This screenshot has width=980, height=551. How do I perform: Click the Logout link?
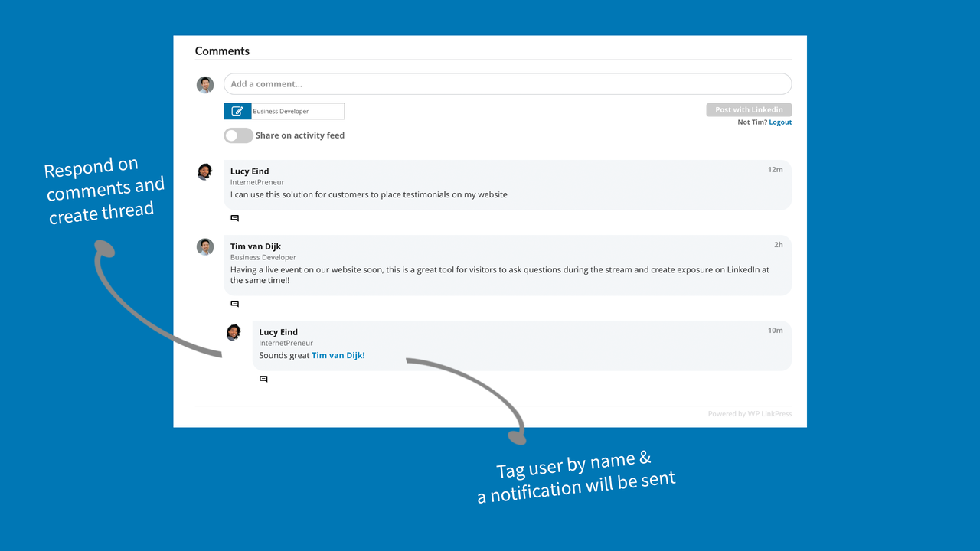(780, 122)
